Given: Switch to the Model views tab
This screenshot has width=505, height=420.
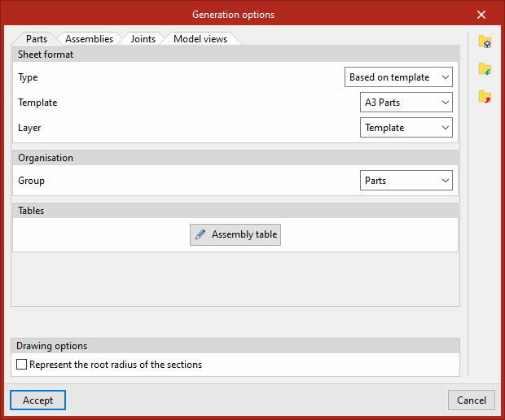Looking at the screenshot, I should (200, 39).
